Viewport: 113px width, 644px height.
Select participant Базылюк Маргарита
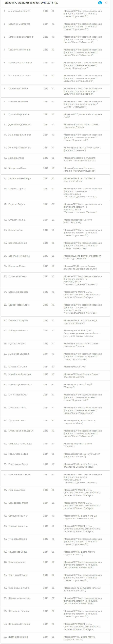(19, 24)
